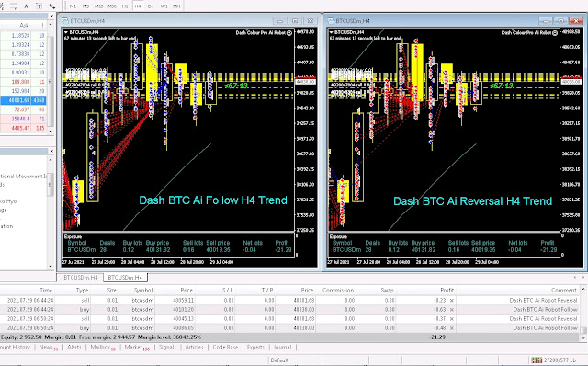Click the Ask column header in Market Watch
The height and width of the screenshot is (366, 588).
click(24, 25)
